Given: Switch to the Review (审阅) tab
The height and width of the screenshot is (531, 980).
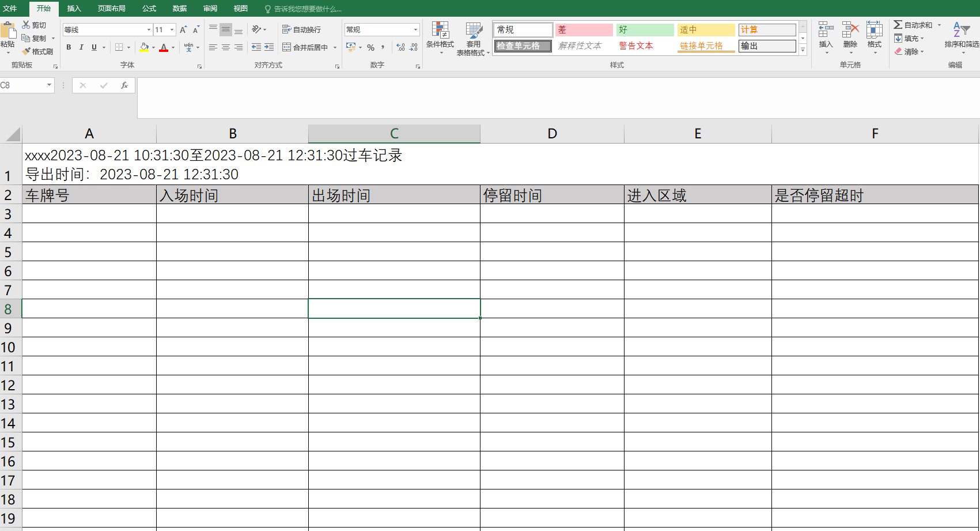Looking at the screenshot, I should 210,9.
